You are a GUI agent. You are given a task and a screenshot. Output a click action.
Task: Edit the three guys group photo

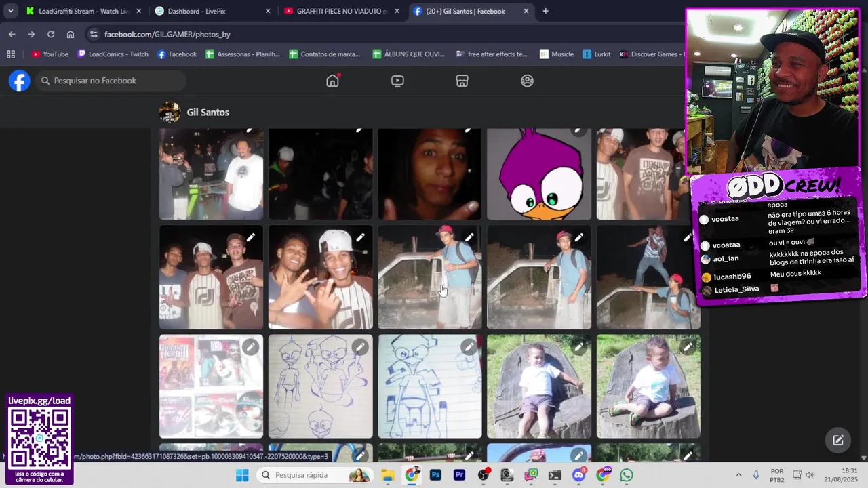tap(251, 237)
